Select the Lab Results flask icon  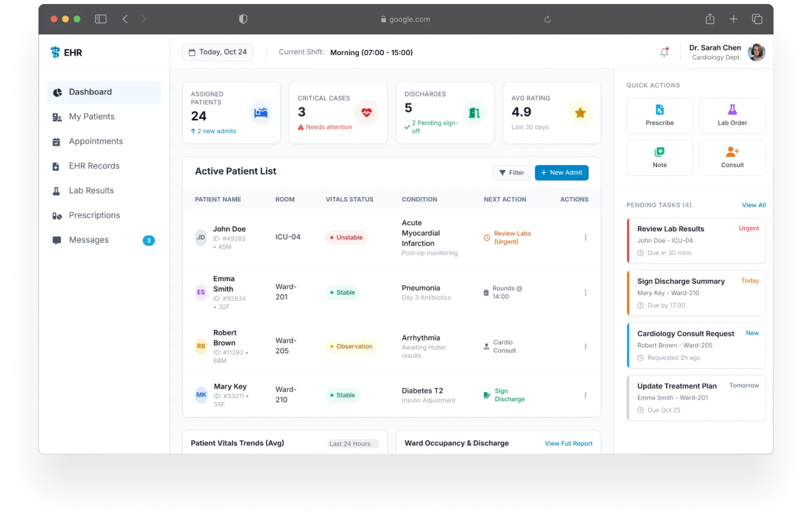[57, 190]
